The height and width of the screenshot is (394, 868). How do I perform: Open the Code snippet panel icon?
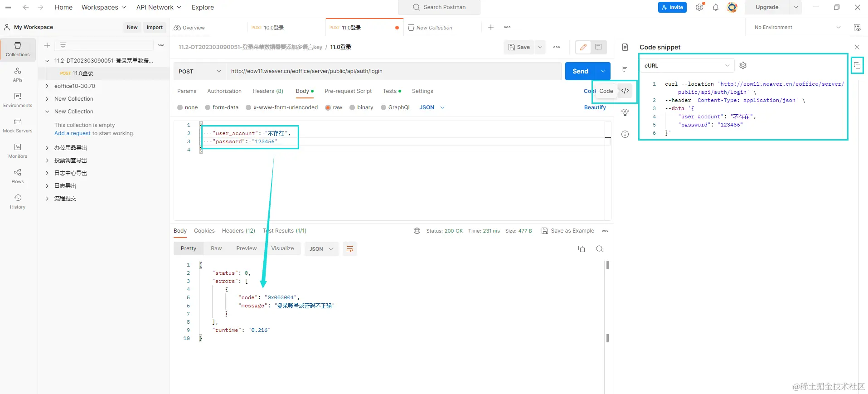[x=626, y=91]
